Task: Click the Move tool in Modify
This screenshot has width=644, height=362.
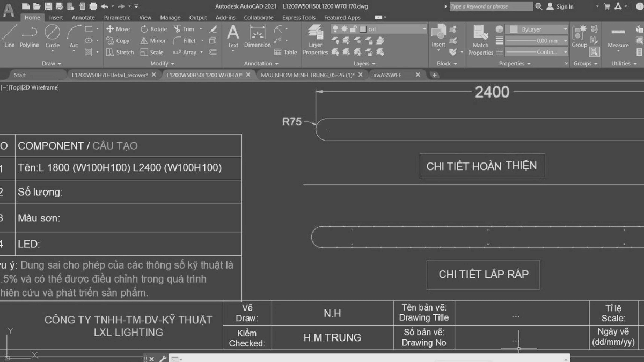Action: pyautogui.click(x=118, y=29)
